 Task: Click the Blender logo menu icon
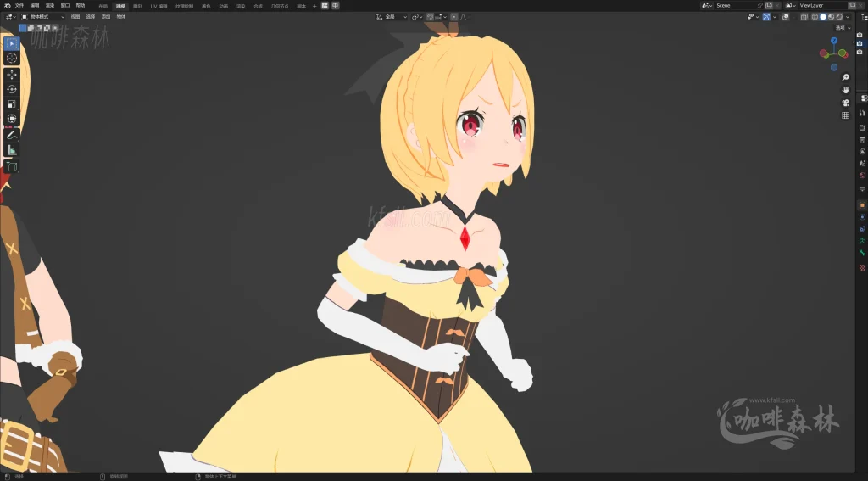click(x=7, y=6)
